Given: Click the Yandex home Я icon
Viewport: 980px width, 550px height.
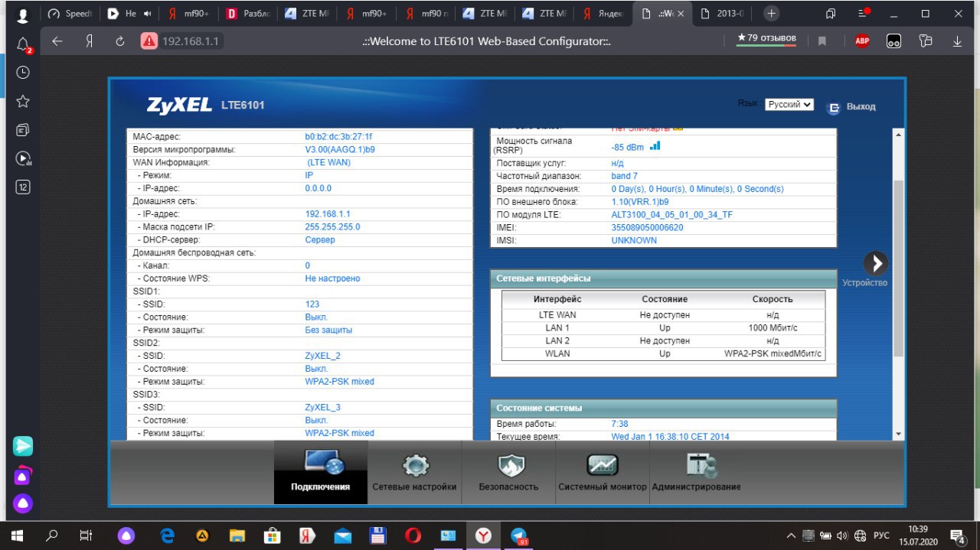Looking at the screenshot, I should pyautogui.click(x=89, y=41).
